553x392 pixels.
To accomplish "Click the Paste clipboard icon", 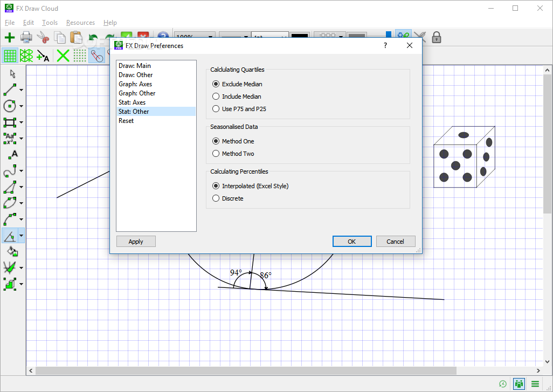I will point(76,37).
